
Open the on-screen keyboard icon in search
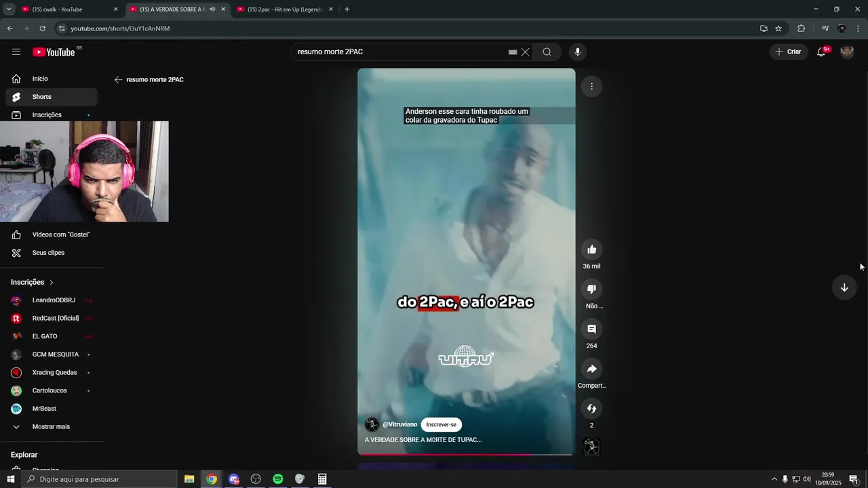(513, 52)
